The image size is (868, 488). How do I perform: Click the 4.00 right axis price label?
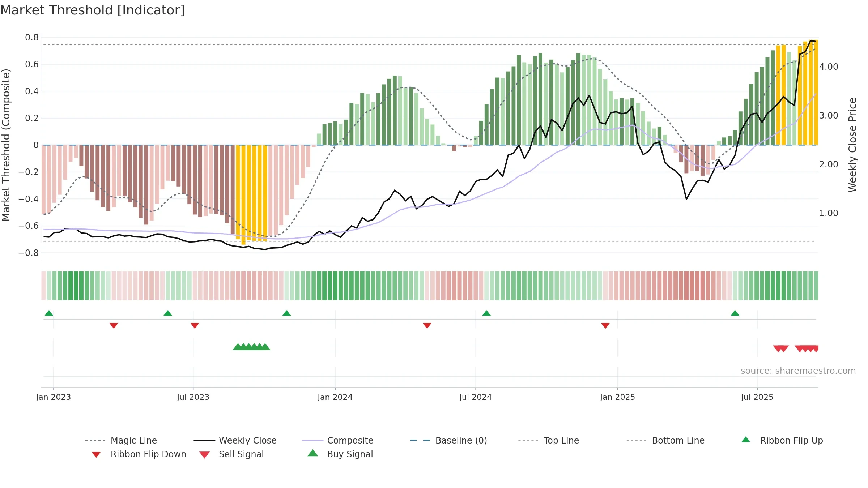(x=829, y=67)
